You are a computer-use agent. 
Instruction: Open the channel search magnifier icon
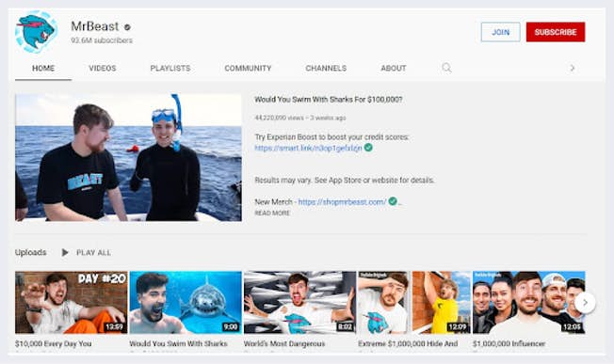click(x=446, y=68)
